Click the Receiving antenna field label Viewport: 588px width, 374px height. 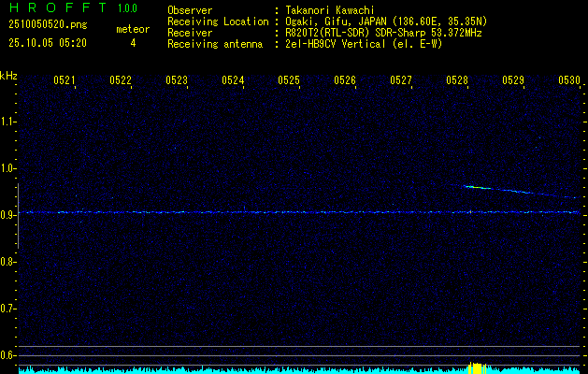tap(215, 44)
